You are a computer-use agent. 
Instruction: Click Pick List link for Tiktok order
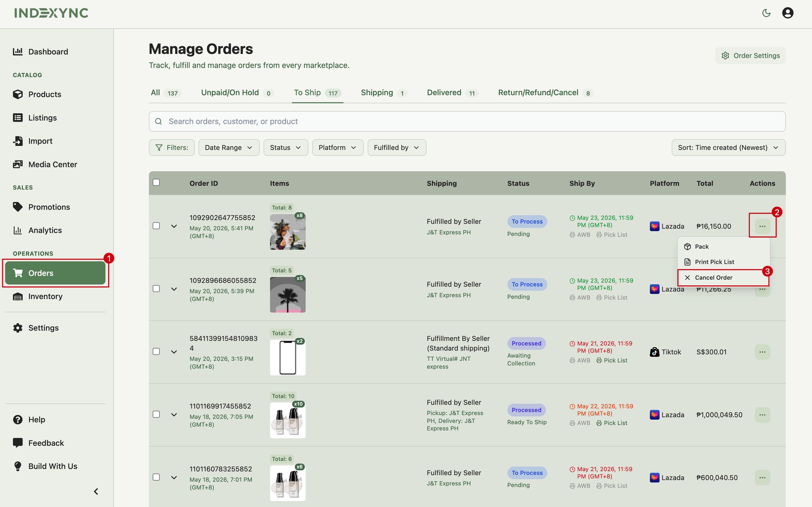click(x=612, y=361)
